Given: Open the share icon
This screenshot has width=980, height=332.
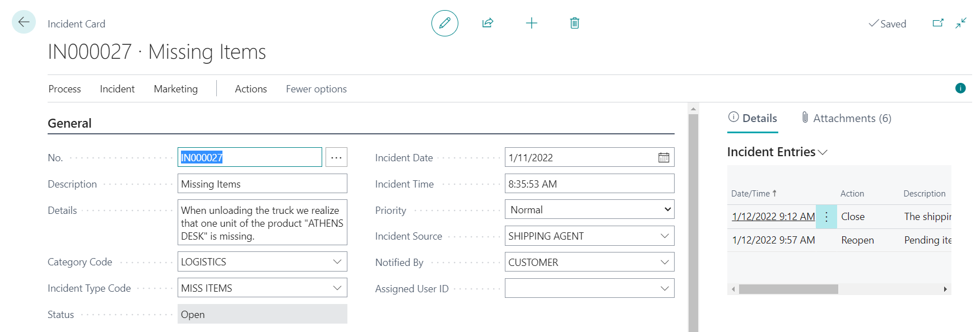Looking at the screenshot, I should [x=487, y=23].
